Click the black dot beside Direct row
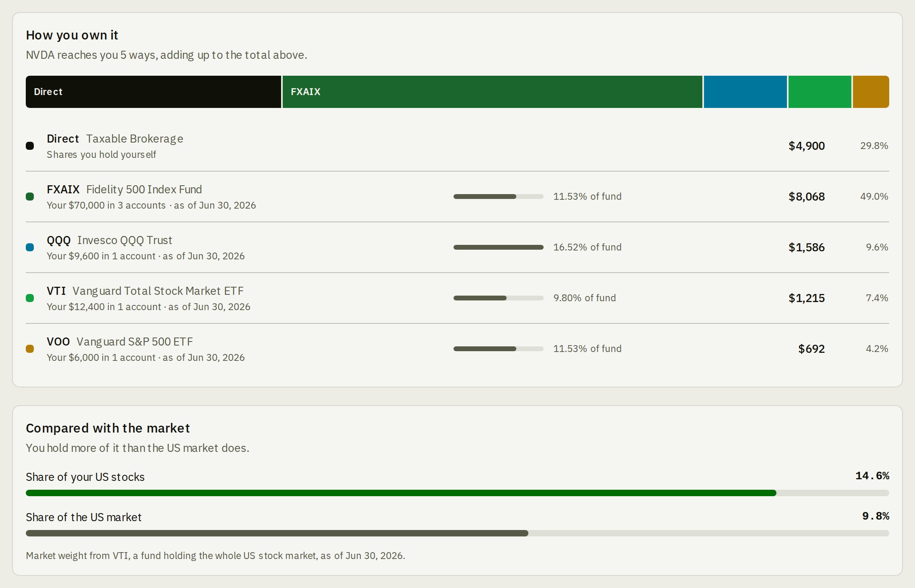Screen dimensions: 915x588 pos(30,146)
